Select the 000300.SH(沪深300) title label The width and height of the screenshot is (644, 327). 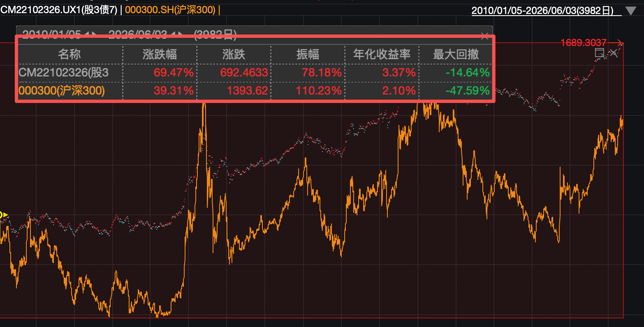170,9
